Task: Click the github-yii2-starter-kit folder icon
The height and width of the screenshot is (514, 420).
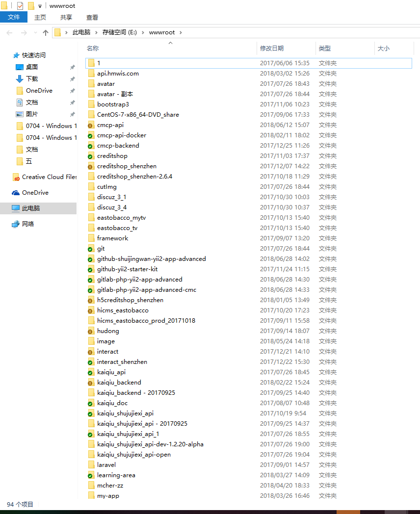Action: point(91,269)
